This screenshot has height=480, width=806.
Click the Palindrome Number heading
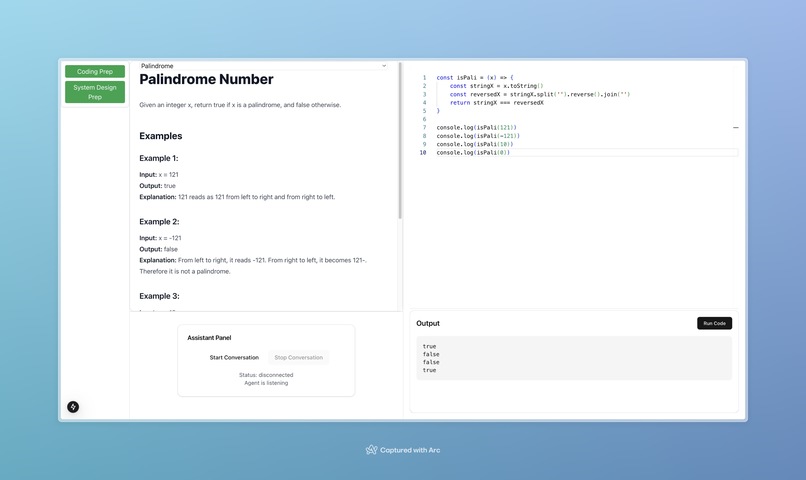click(206, 79)
